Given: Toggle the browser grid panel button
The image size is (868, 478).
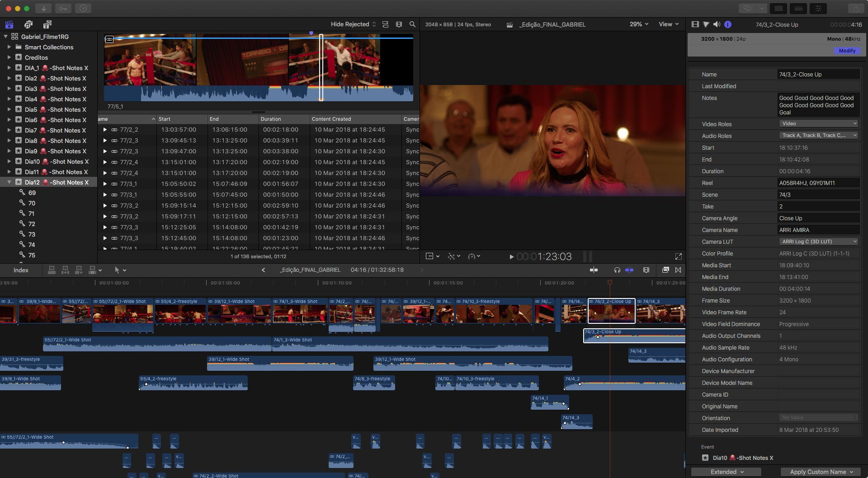Looking at the screenshot, I should 778,8.
